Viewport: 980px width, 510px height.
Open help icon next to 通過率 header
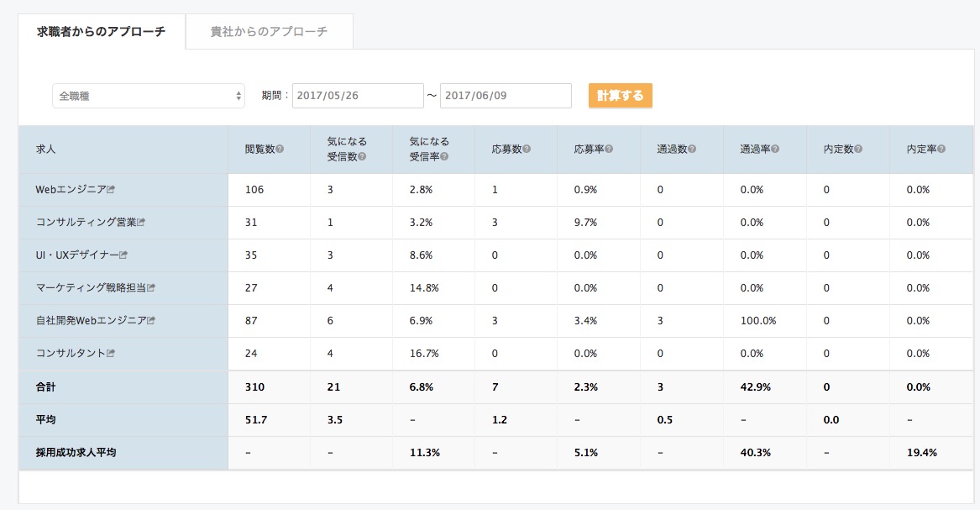[775, 150]
